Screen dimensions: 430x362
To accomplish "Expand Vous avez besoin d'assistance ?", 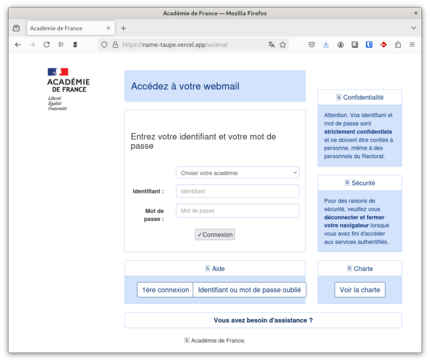I will click(263, 320).
